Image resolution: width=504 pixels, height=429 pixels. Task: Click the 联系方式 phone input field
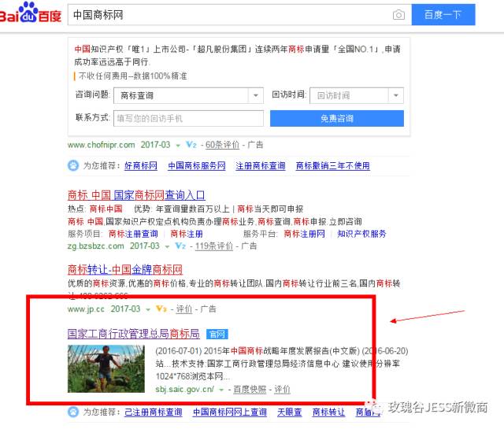[x=188, y=118]
